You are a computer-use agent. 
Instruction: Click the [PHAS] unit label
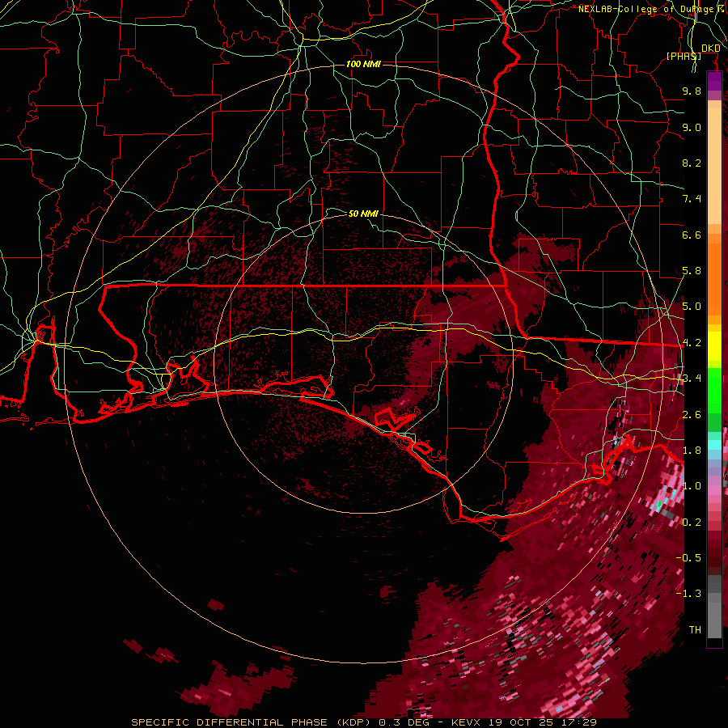point(684,56)
